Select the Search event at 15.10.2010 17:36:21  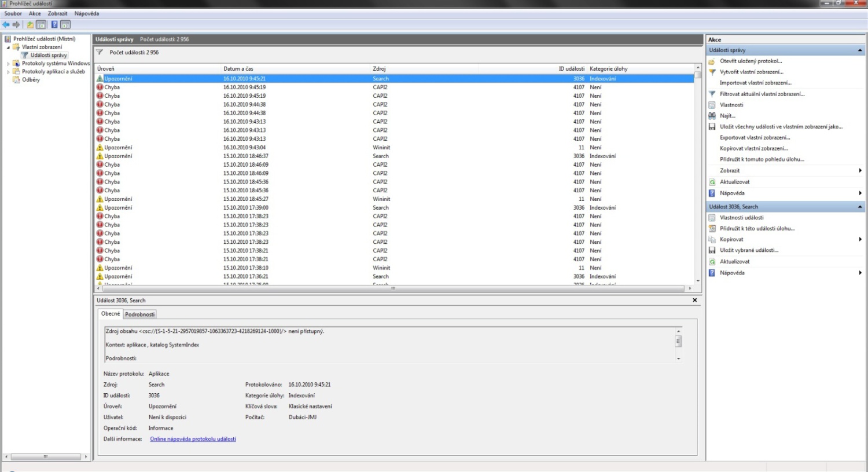click(x=394, y=277)
